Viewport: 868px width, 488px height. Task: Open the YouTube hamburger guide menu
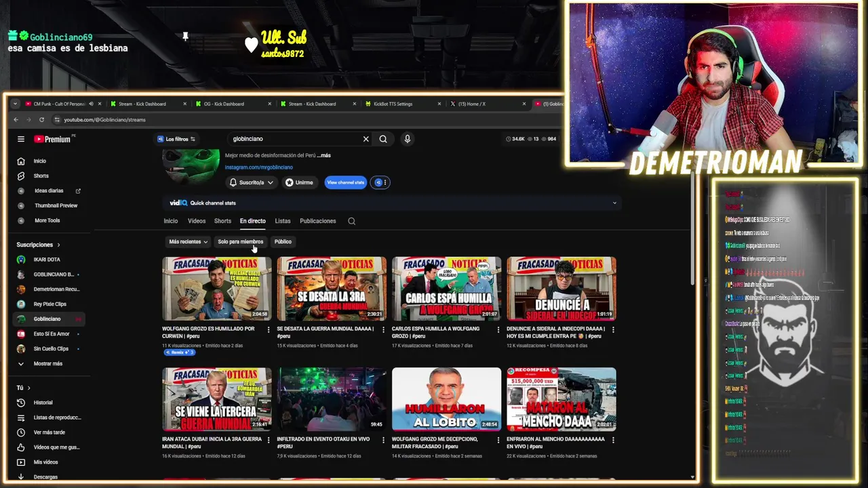pyautogui.click(x=21, y=139)
